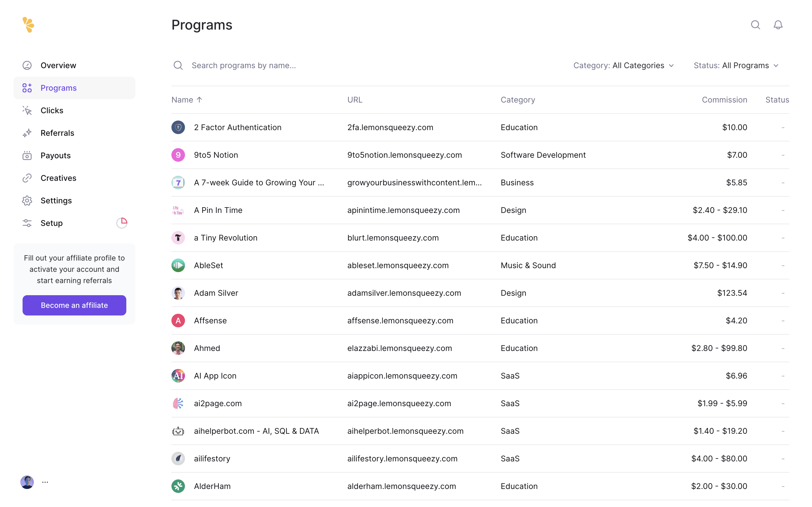Viewport: 812px width, 507px height.
Task: Open the account options ellipsis menu
Action: click(45, 482)
